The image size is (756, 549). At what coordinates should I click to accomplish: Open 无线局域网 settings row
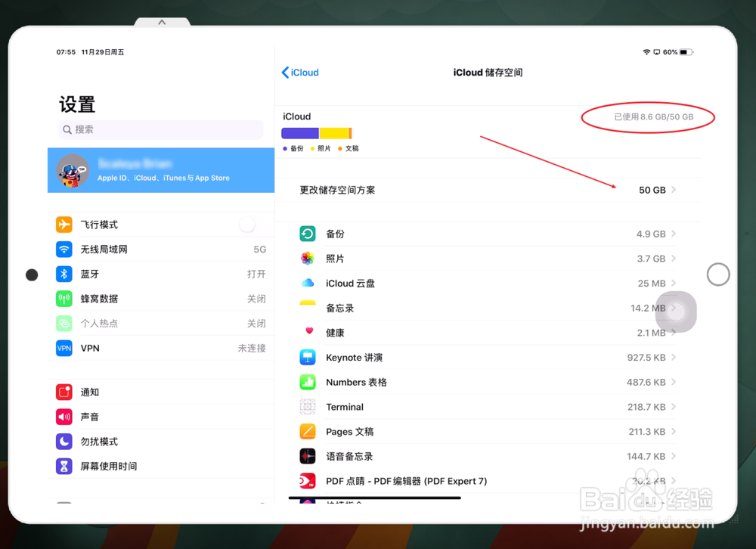tap(161, 249)
